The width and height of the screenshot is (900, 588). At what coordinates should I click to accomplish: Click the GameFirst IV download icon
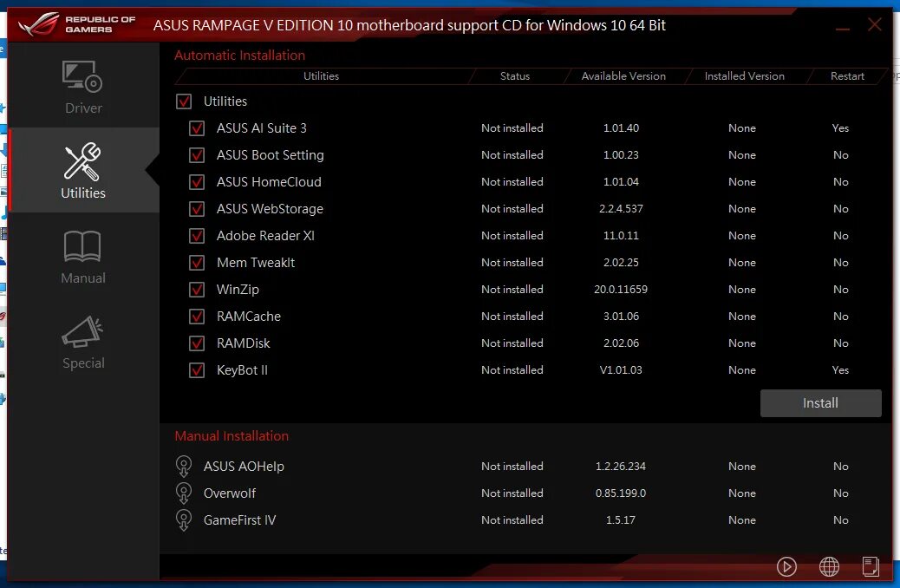(x=184, y=520)
